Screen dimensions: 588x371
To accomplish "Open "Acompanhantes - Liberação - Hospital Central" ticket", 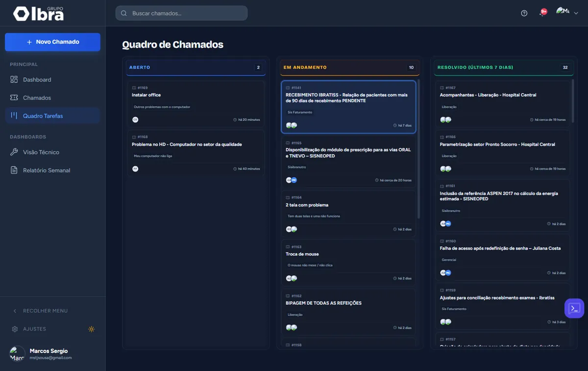I will point(488,95).
